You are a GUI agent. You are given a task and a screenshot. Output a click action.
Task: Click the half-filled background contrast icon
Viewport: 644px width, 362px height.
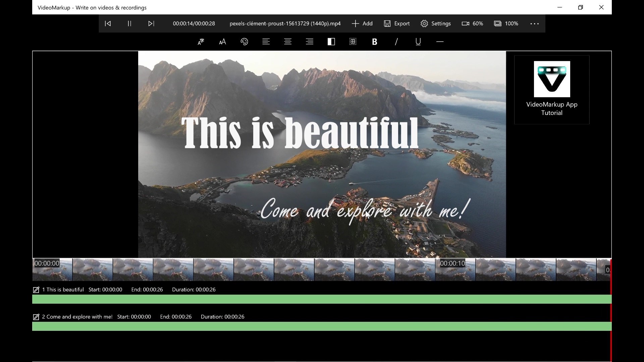pyautogui.click(x=331, y=42)
